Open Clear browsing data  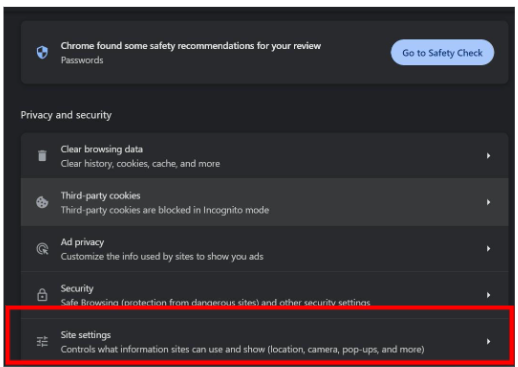point(264,156)
